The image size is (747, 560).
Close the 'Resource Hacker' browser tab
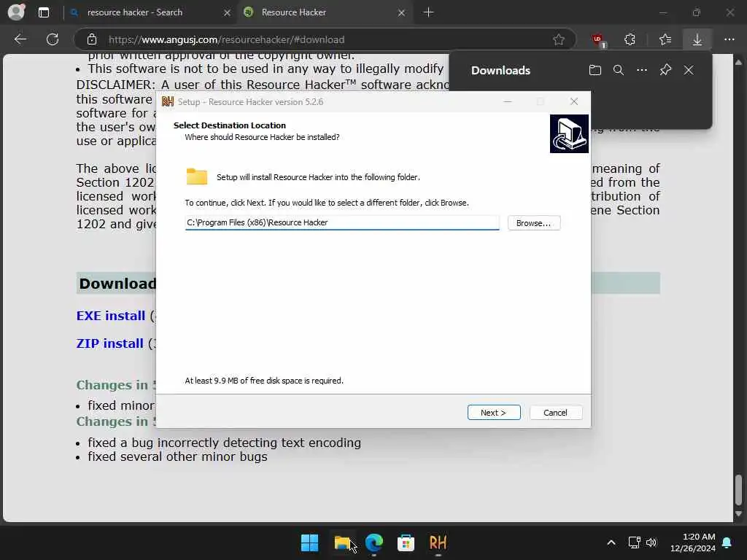click(402, 13)
